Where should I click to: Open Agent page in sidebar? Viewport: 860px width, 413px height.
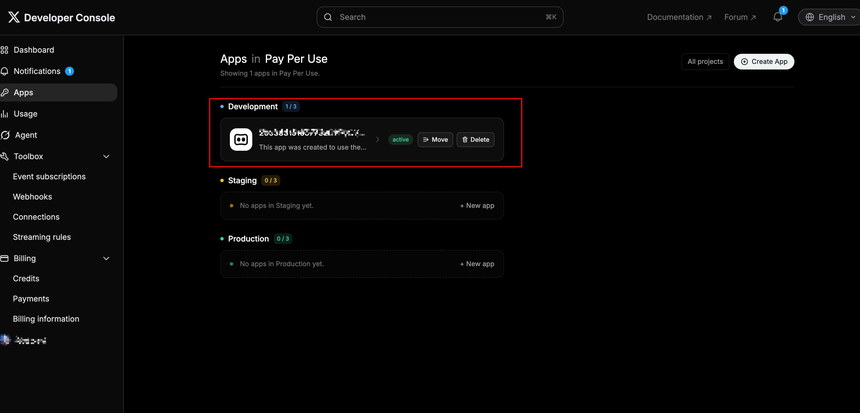click(26, 135)
